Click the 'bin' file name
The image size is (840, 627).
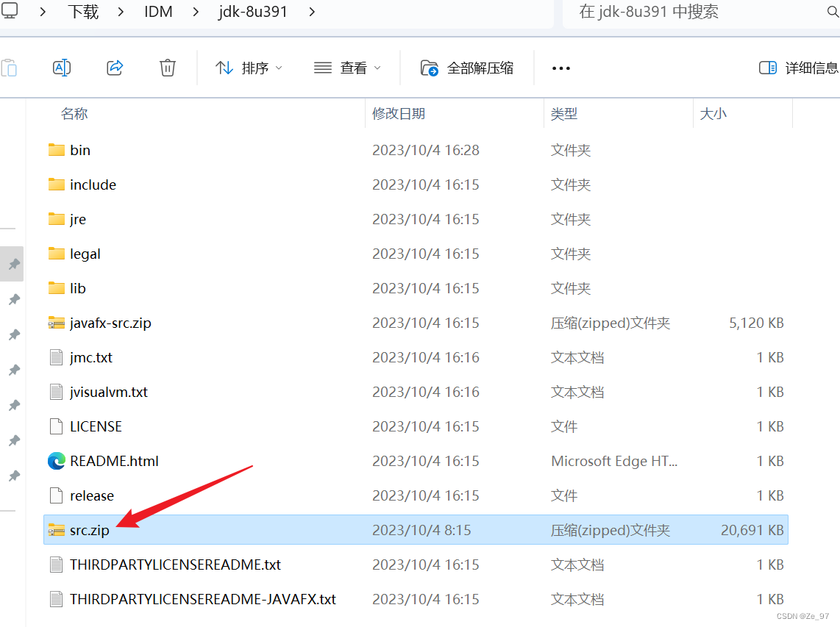pos(80,150)
